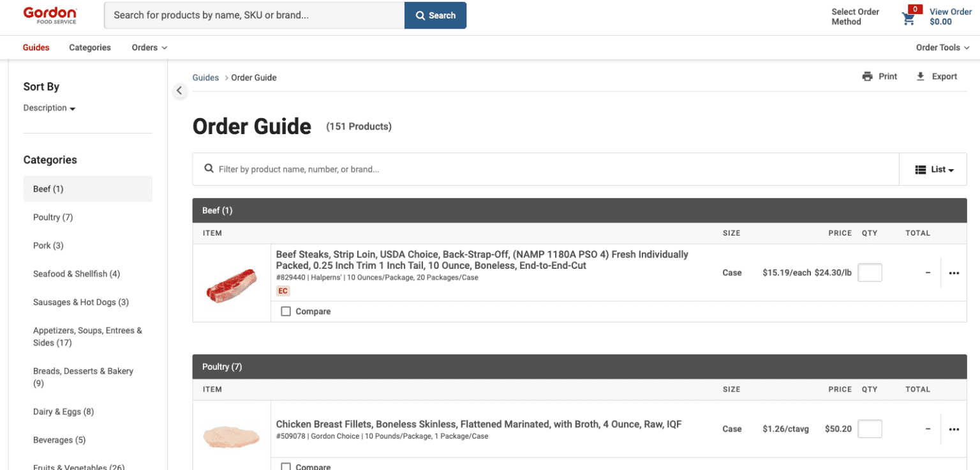
Task: Collapse the page using the left chevron arrow
Action: point(179,90)
